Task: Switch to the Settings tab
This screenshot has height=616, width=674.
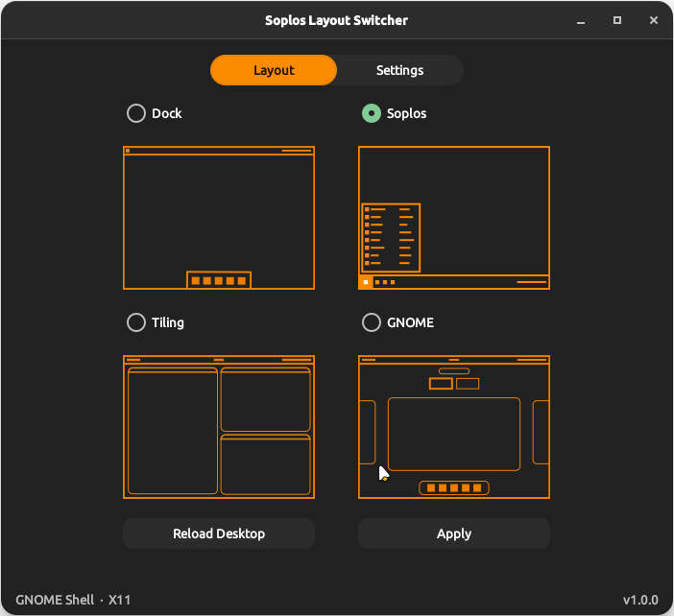Action: pyautogui.click(x=399, y=70)
